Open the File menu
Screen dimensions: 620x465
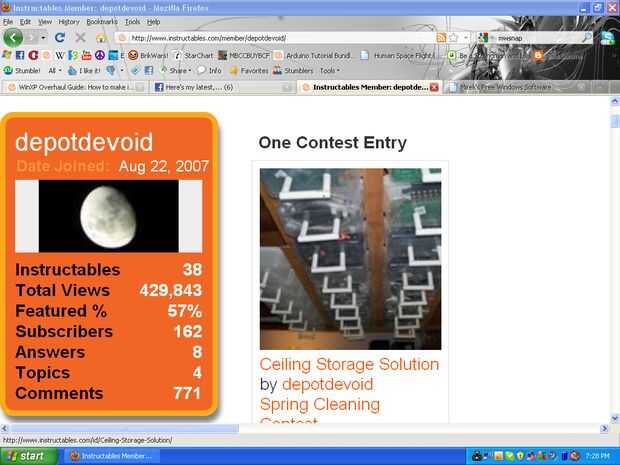(8, 22)
